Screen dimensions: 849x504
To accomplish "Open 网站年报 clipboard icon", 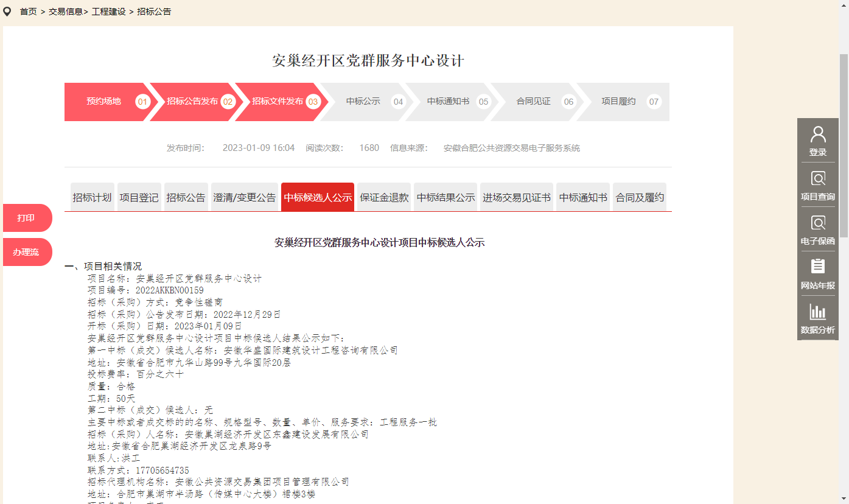I will click(818, 267).
